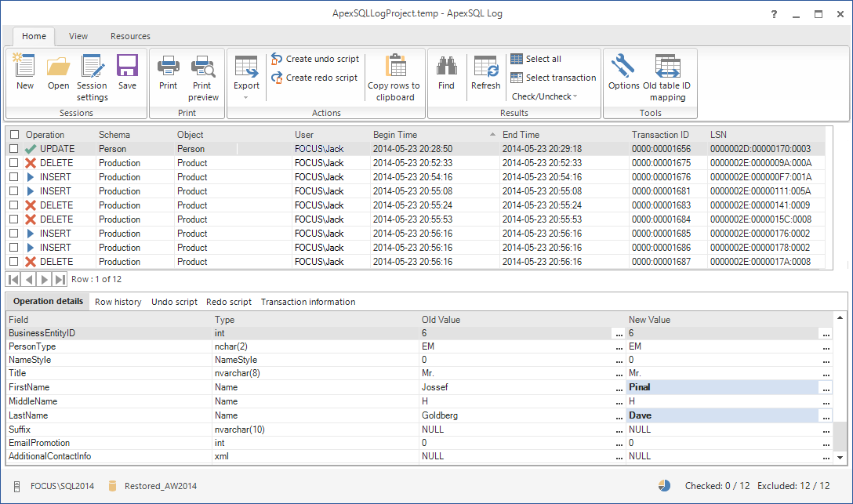Viewport: 853px width, 504px height.
Task: Open Print preview
Action: click(x=203, y=66)
